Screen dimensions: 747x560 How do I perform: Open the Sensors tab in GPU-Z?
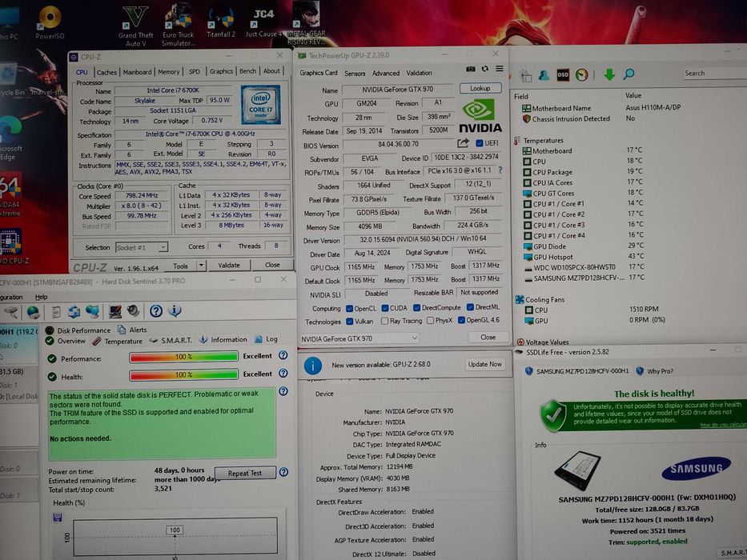[355, 74]
